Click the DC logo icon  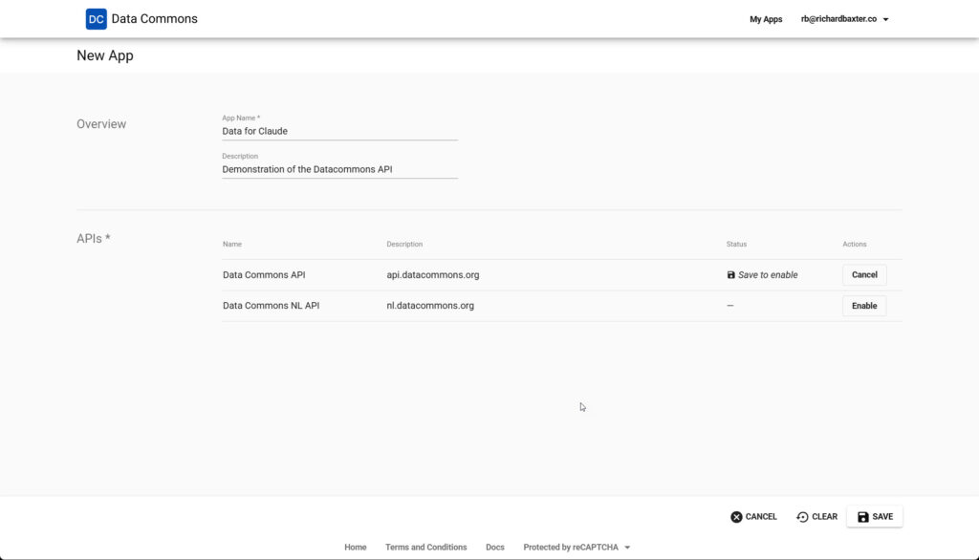tap(95, 18)
